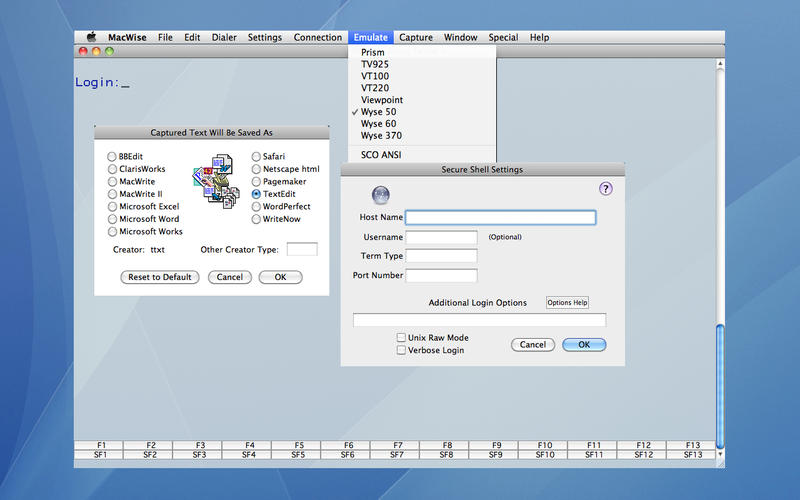
Task: Open the Window menu
Action: (x=460, y=37)
